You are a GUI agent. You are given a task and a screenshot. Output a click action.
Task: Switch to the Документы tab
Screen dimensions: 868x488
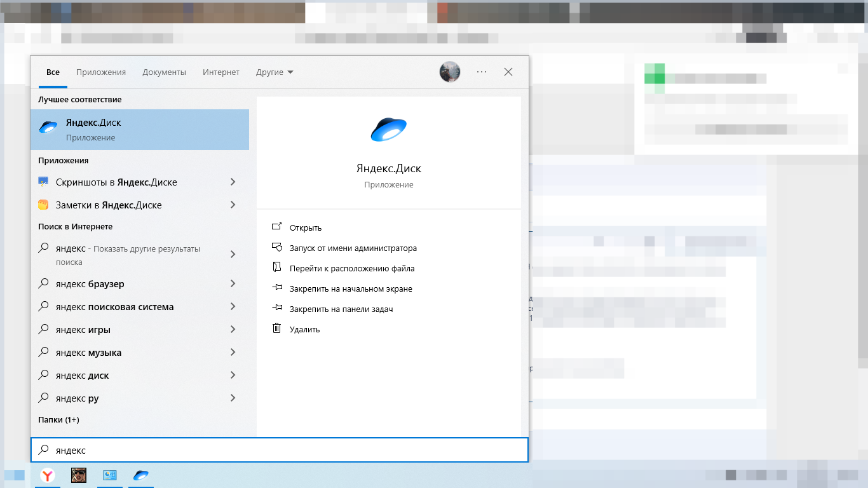point(164,72)
